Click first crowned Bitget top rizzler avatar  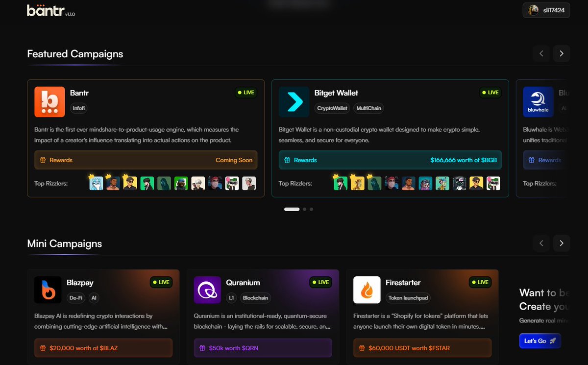(341, 183)
